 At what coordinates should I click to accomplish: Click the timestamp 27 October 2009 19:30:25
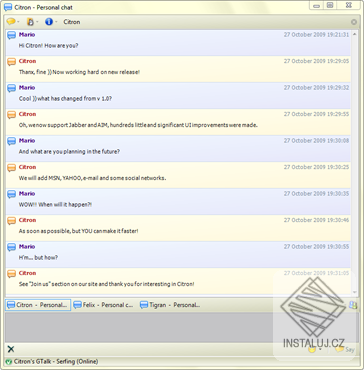pyautogui.click(x=316, y=167)
